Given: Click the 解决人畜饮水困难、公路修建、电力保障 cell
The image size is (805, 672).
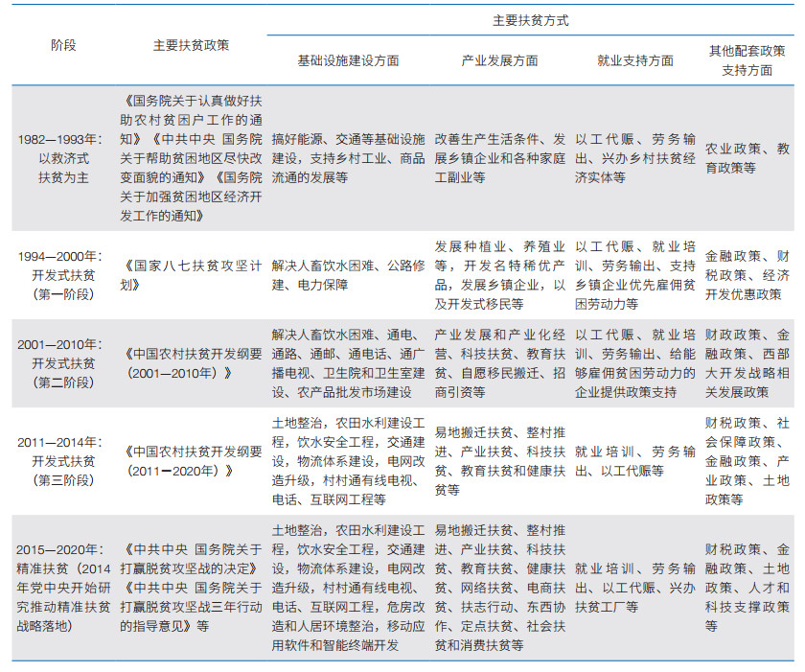Looking at the screenshot, I should 348,275.
